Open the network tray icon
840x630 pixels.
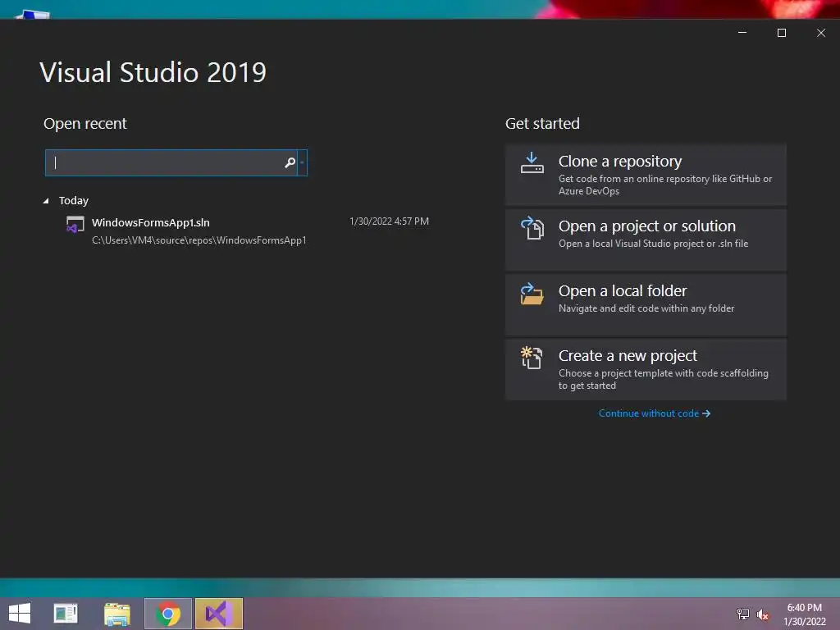[x=742, y=614]
